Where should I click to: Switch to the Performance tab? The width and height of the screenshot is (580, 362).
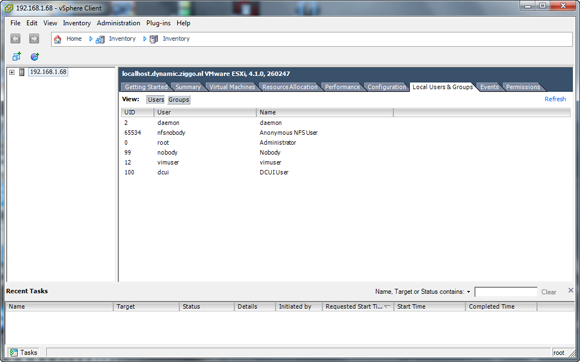point(342,87)
